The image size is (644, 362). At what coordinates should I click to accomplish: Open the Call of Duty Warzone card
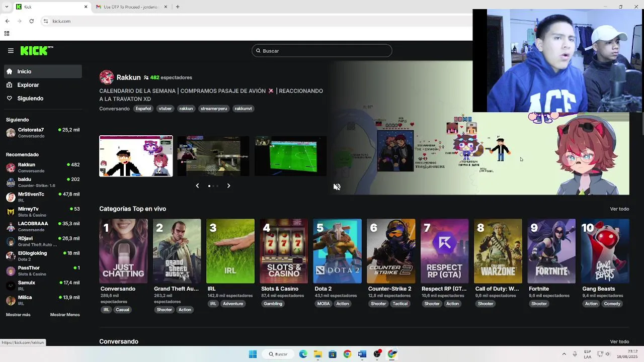[x=498, y=251]
